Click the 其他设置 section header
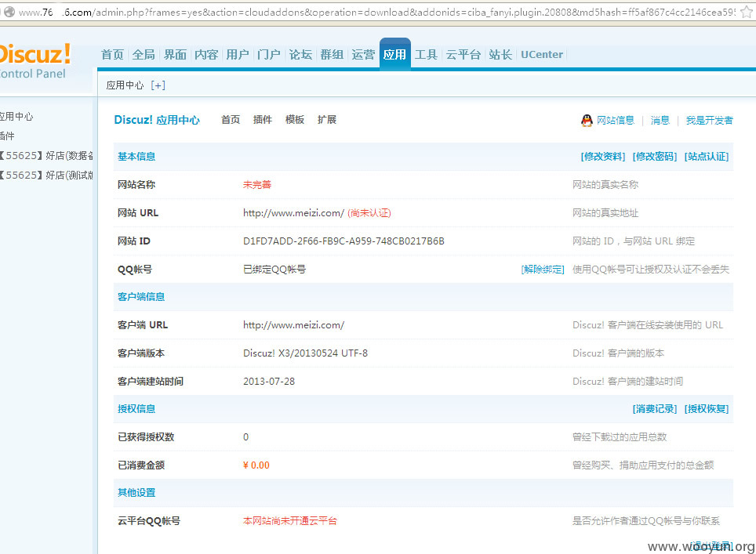The height and width of the screenshot is (554, 756). tap(136, 493)
